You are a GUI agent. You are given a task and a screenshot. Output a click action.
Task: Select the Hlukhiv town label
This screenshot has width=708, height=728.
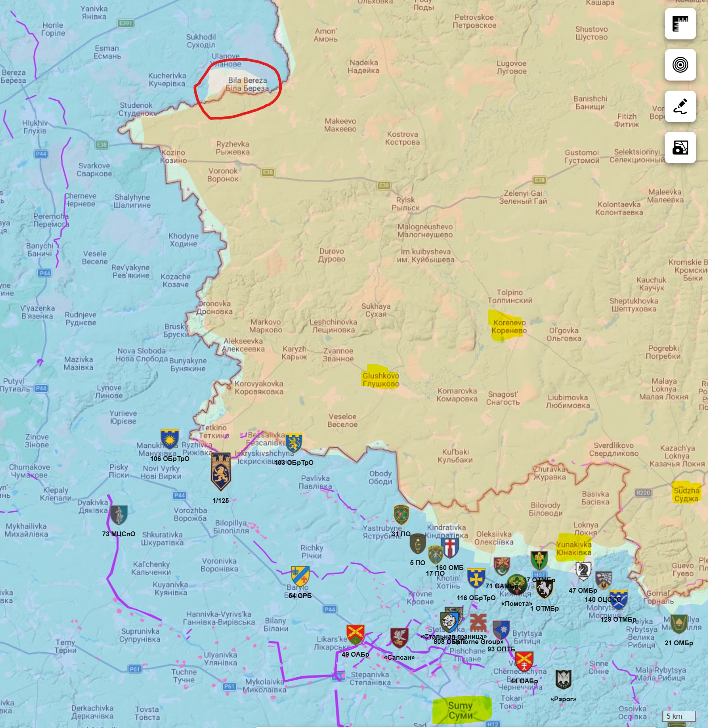[35, 127]
